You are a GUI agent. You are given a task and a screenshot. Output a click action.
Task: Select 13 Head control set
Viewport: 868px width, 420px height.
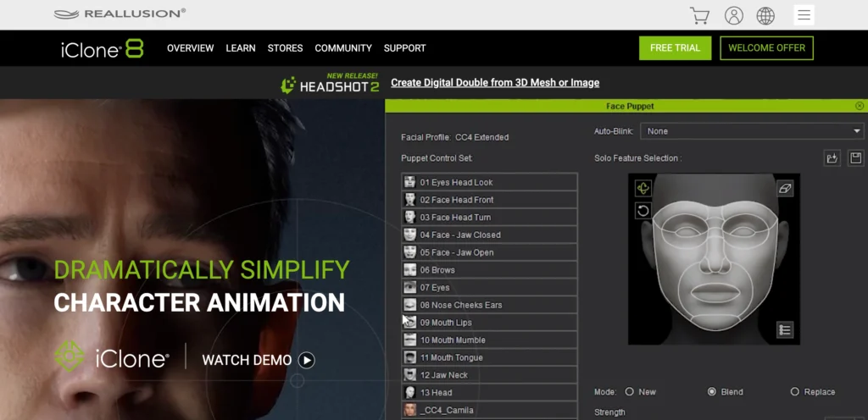(x=489, y=392)
